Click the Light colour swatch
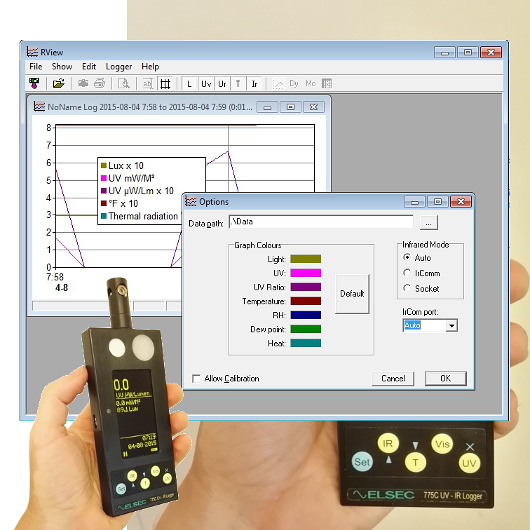This screenshot has height=530, width=530. (x=306, y=259)
